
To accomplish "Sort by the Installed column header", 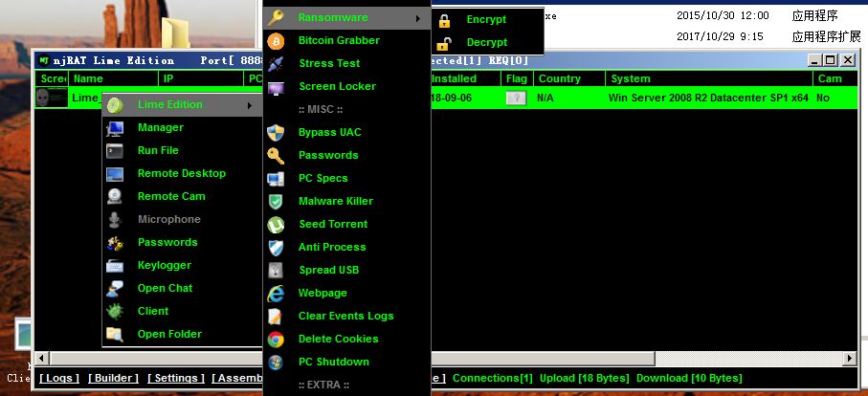I will click(465, 78).
